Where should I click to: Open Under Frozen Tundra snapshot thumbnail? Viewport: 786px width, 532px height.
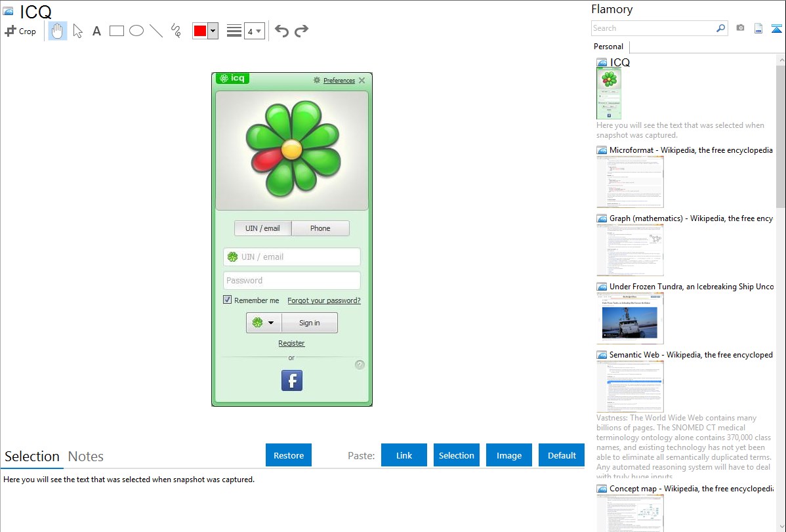click(x=630, y=318)
